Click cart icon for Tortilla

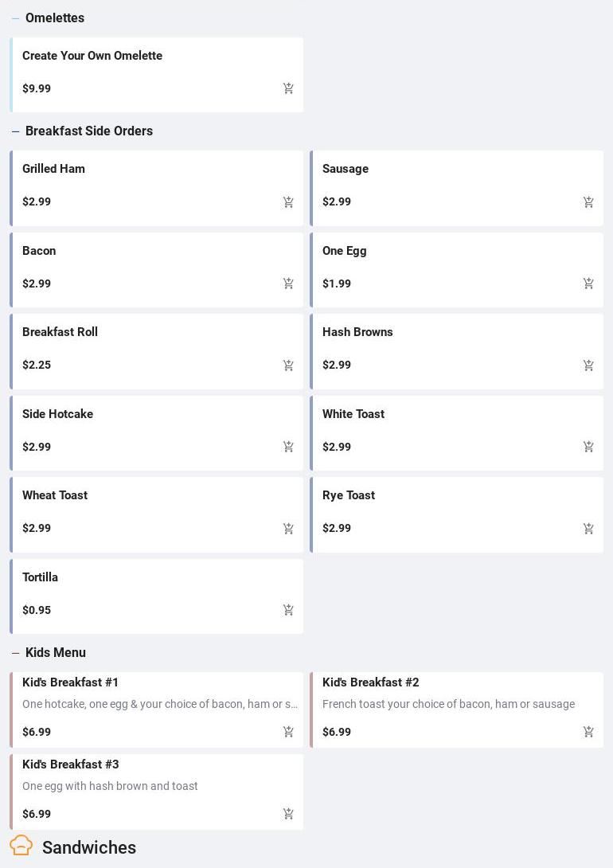click(288, 610)
